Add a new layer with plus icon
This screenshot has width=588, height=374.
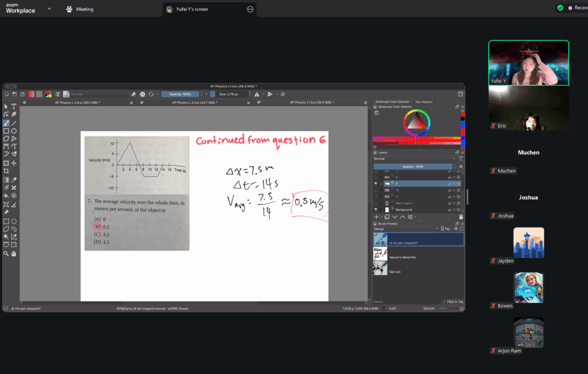coord(376,217)
